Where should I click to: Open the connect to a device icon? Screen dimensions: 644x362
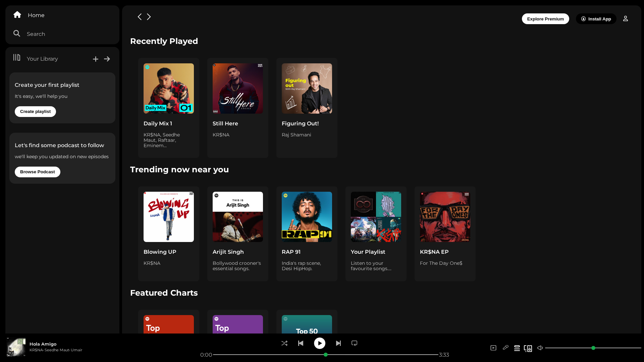point(528,349)
